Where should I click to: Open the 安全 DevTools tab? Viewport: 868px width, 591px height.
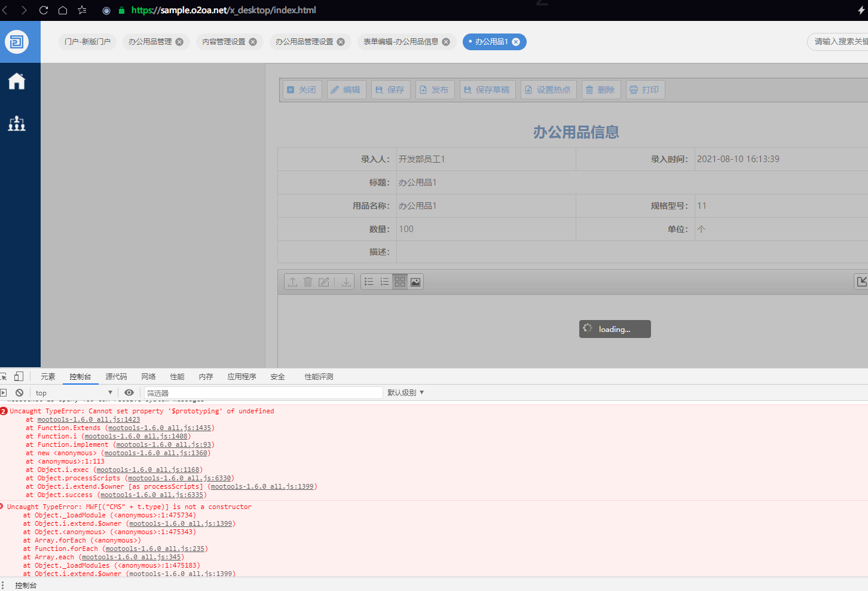(x=277, y=377)
